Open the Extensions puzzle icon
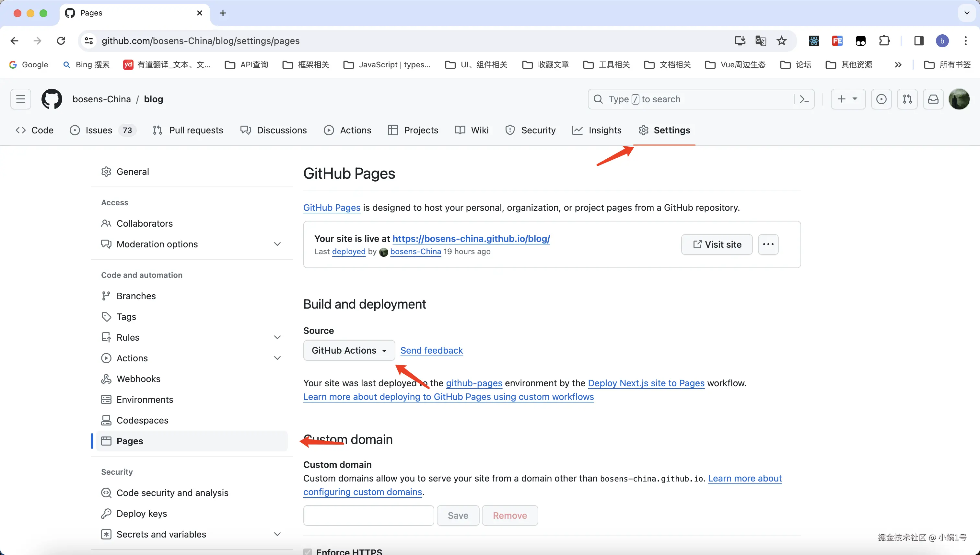 coord(884,41)
